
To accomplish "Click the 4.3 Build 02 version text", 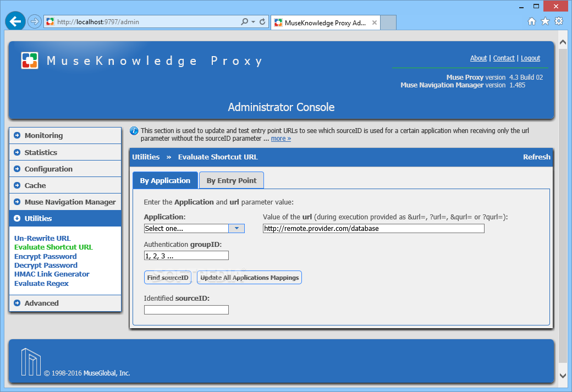I will tap(526, 78).
